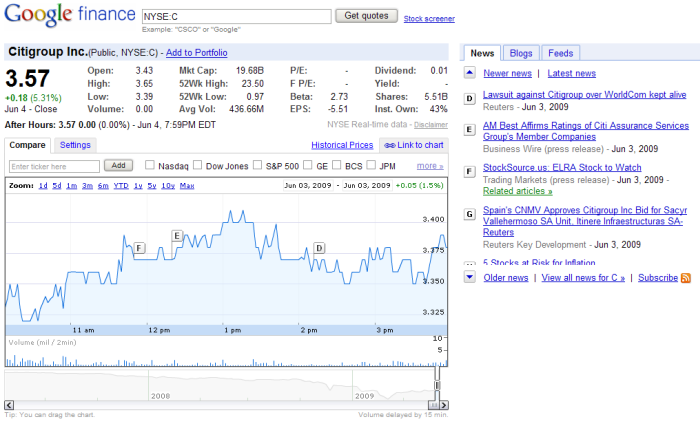Set chart zoom to 1m
Viewport: 700px width, 423px height.
(x=87, y=186)
